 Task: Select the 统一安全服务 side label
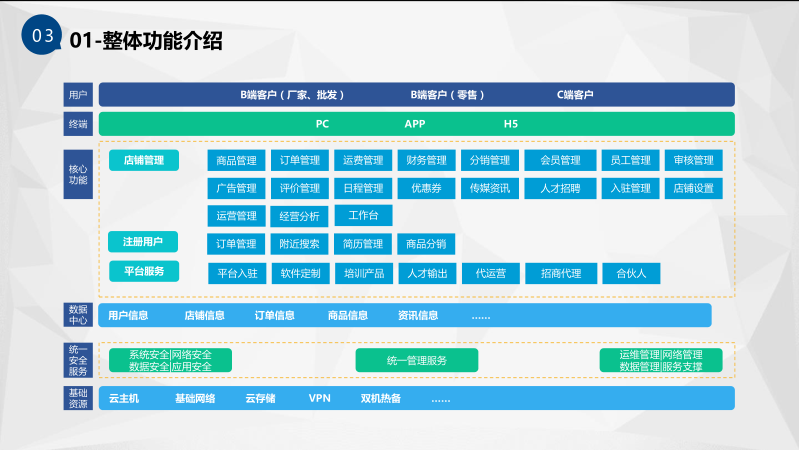78,360
